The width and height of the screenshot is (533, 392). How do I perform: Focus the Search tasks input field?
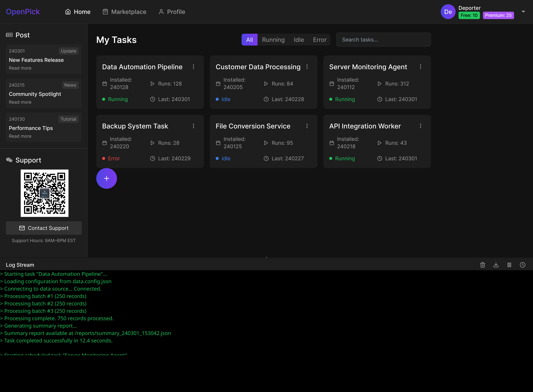pyautogui.click(x=383, y=40)
